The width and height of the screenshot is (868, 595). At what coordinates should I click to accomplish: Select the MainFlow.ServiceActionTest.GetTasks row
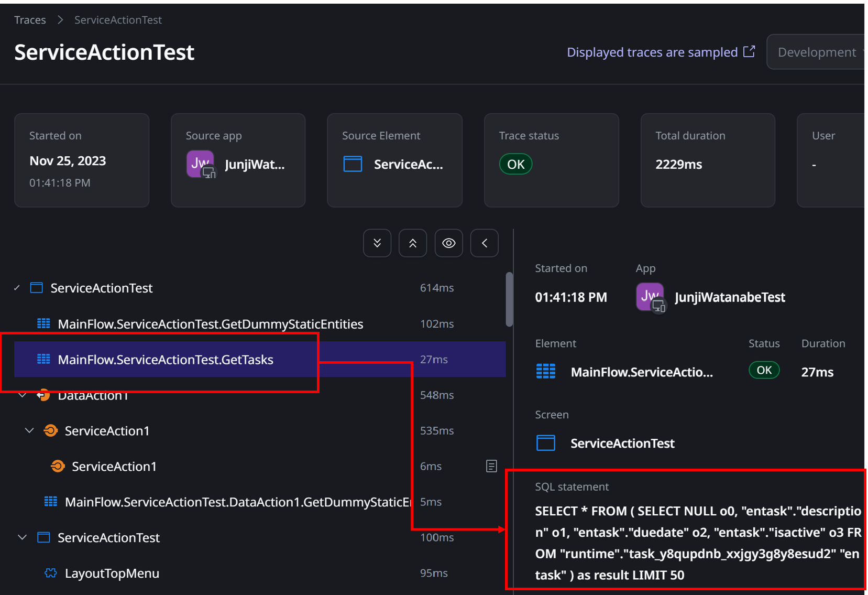point(260,359)
